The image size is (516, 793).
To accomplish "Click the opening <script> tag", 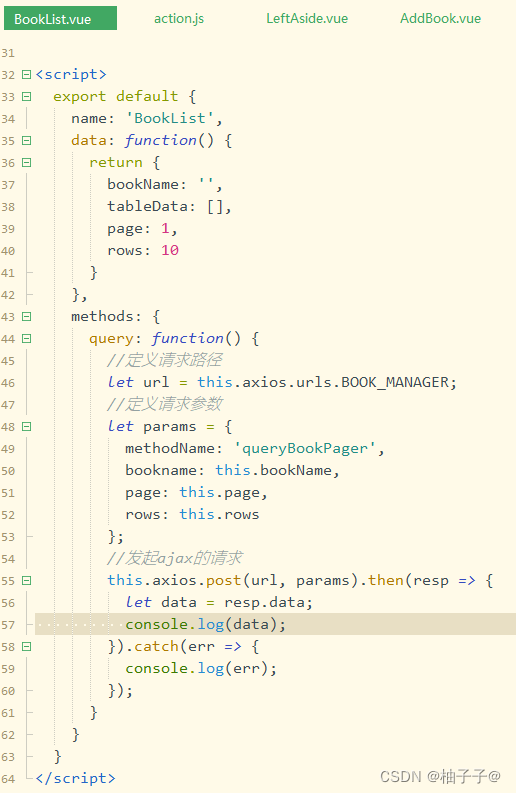I will tap(71, 75).
